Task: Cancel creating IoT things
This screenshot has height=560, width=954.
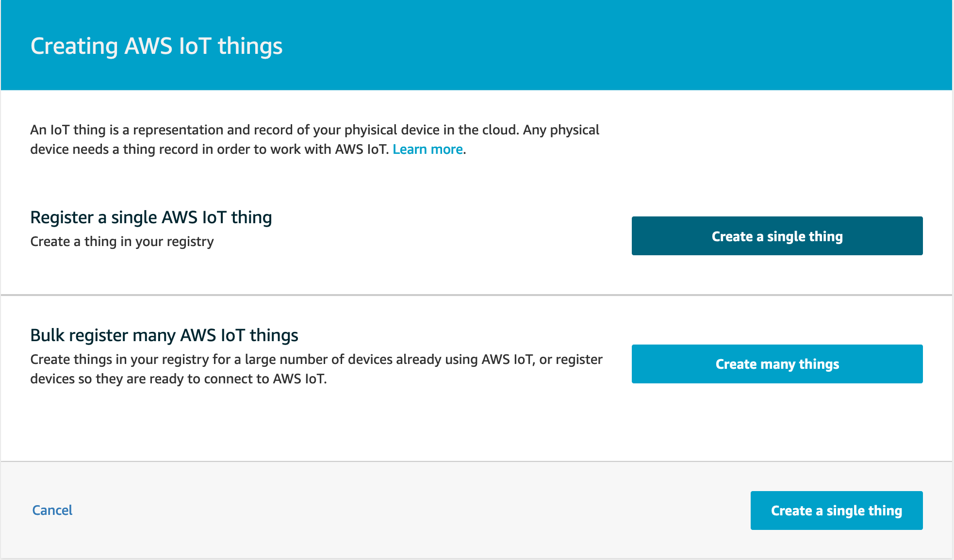Action: 52,510
